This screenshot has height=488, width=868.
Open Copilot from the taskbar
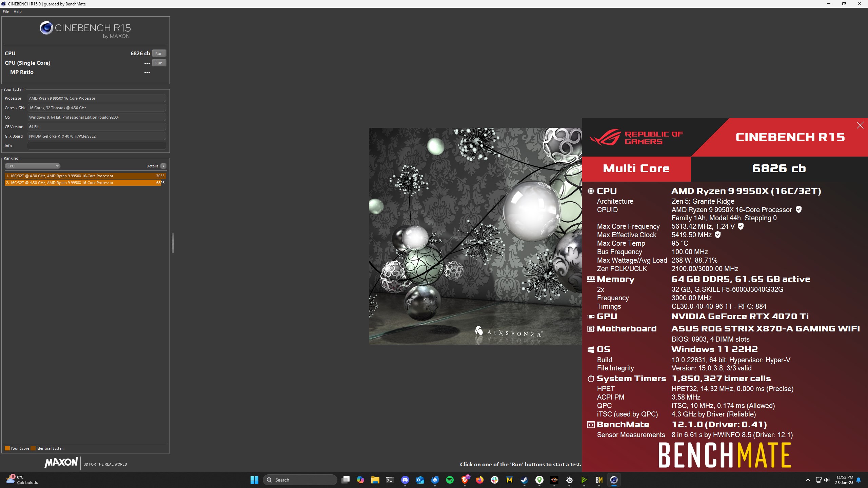click(360, 480)
